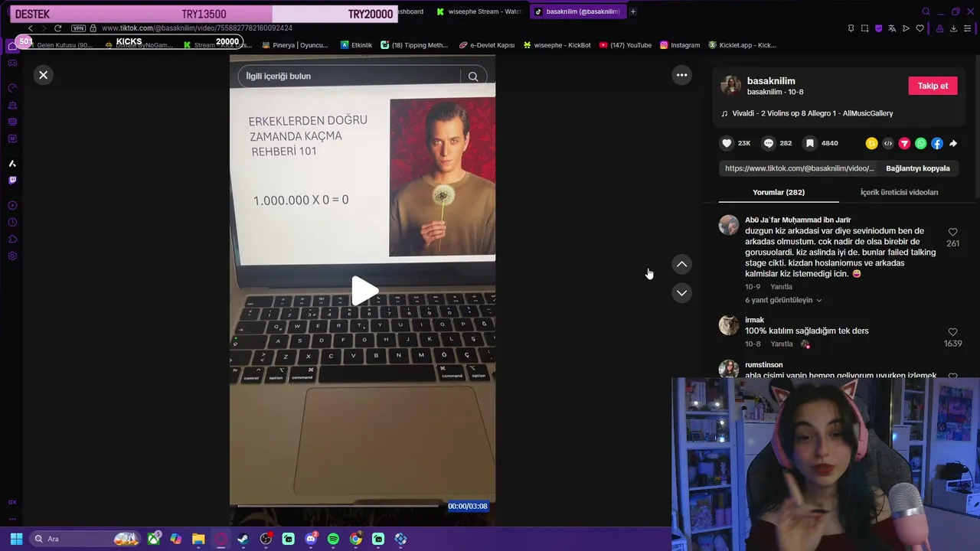The height and width of the screenshot is (551, 980).
Task: Close the TikTok video viewer with X
Action: (44, 75)
